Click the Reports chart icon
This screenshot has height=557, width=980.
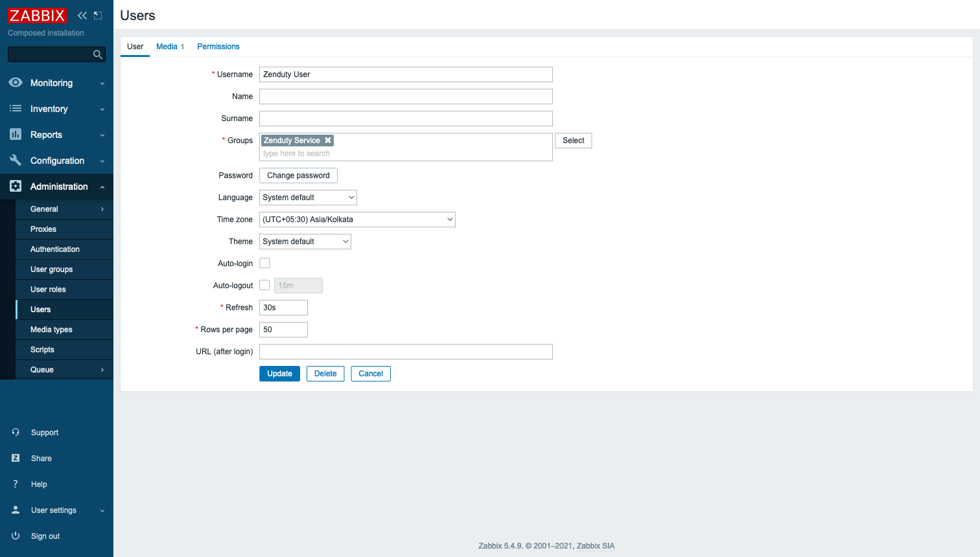(16, 134)
